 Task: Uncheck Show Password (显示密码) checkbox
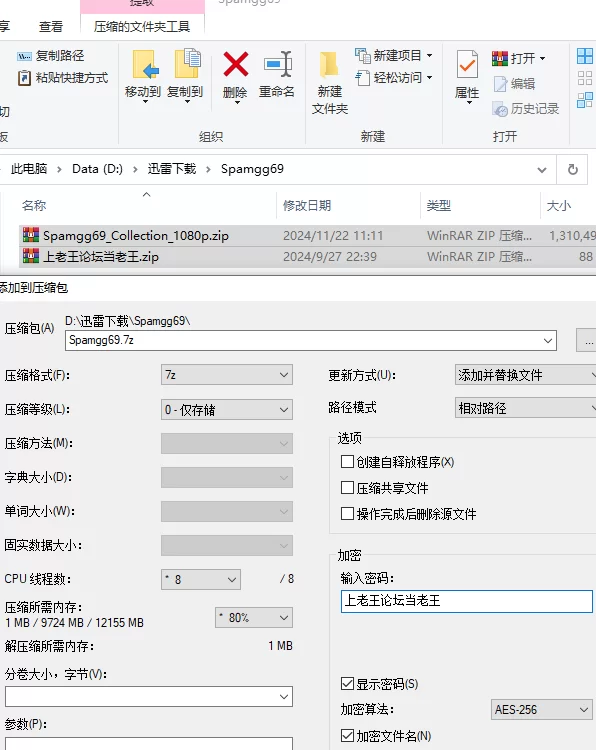point(347,684)
